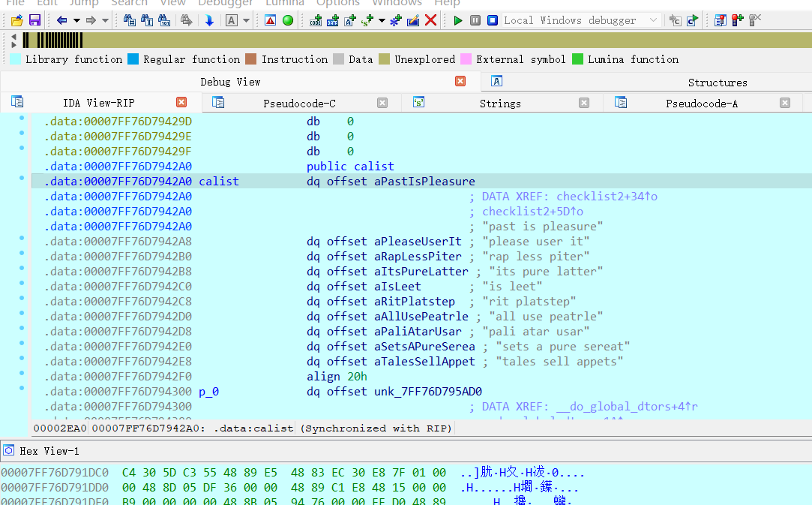Open the dropdown after the 's' plus icon
The image size is (812, 505).
382,20
